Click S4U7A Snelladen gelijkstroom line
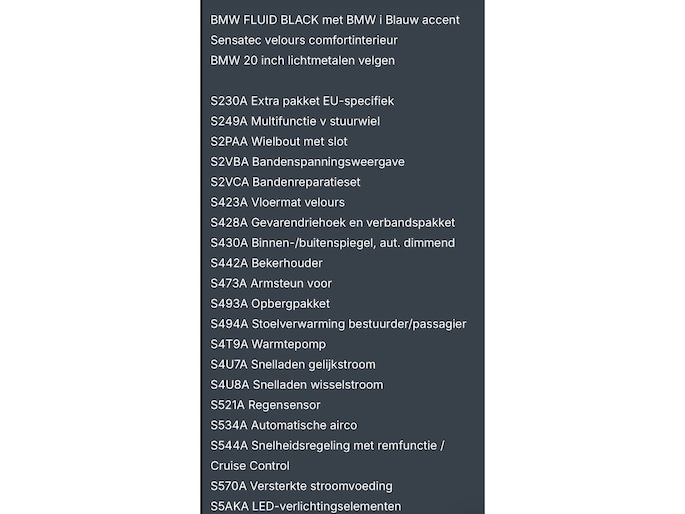 293,365
